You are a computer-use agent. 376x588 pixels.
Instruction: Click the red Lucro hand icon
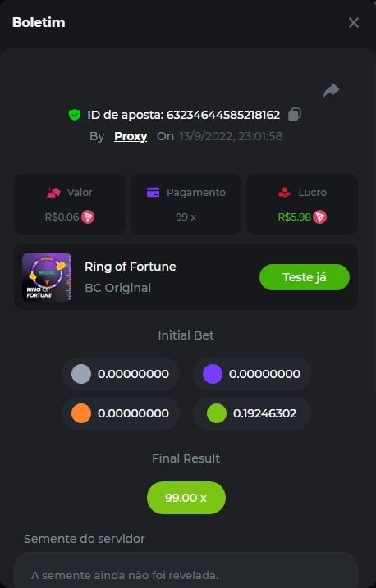coord(285,193)
